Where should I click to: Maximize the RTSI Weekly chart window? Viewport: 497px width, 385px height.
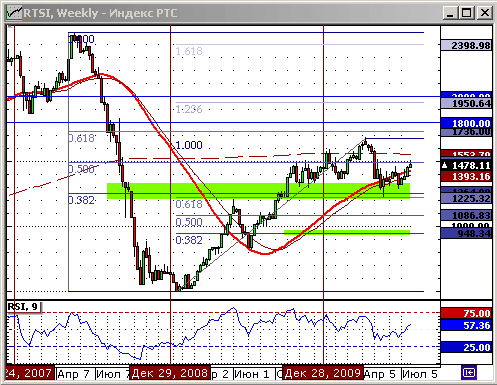tap(467, 13)
